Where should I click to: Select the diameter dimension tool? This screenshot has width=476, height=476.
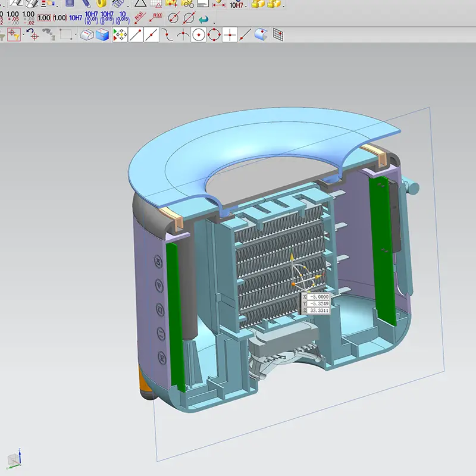click(x=173, y=18)
